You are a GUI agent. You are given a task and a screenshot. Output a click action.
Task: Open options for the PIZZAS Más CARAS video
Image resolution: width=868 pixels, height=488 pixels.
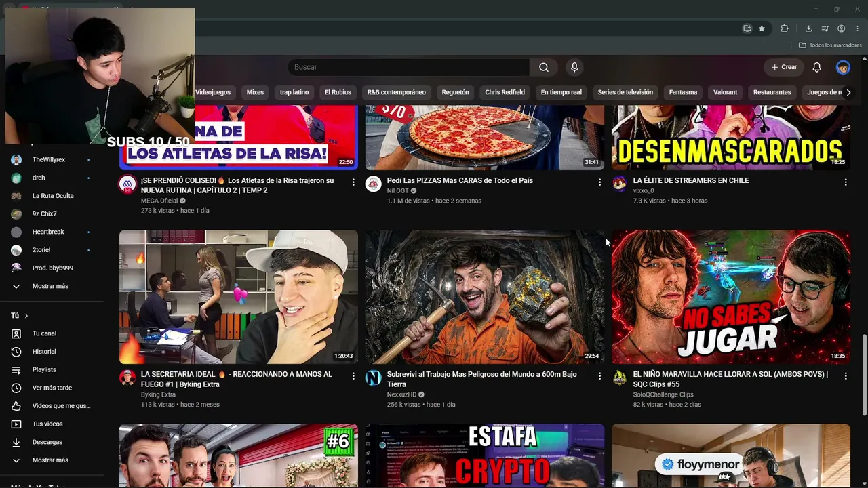coord(599,182)
